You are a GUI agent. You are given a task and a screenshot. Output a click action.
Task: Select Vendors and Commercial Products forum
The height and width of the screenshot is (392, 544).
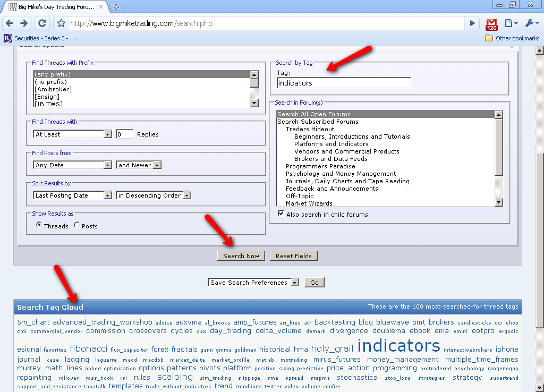[386, 151]
